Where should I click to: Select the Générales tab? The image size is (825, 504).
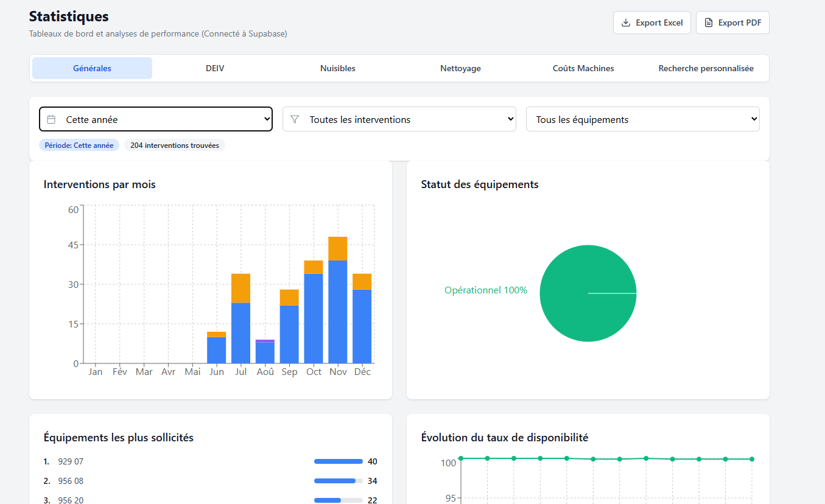[x=92, y=68]
